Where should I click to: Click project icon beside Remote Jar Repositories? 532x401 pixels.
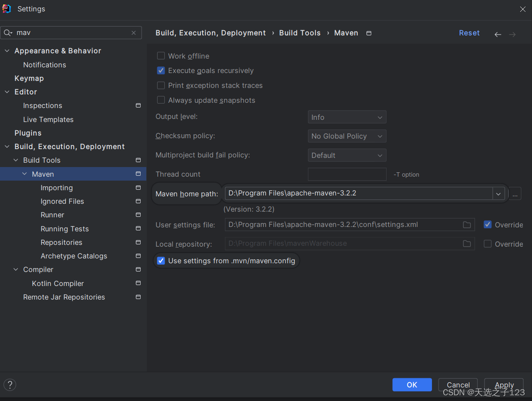pyautogui.click(x=138, y=297)
